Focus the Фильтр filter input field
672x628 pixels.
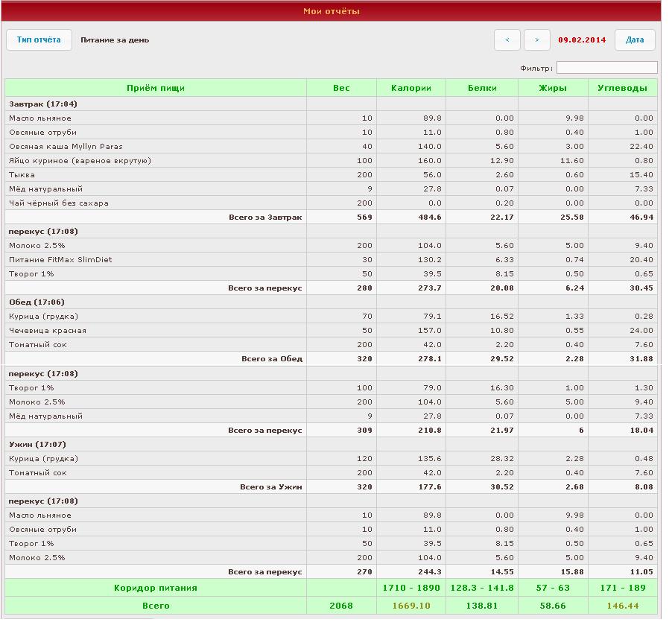click(607, 67)
